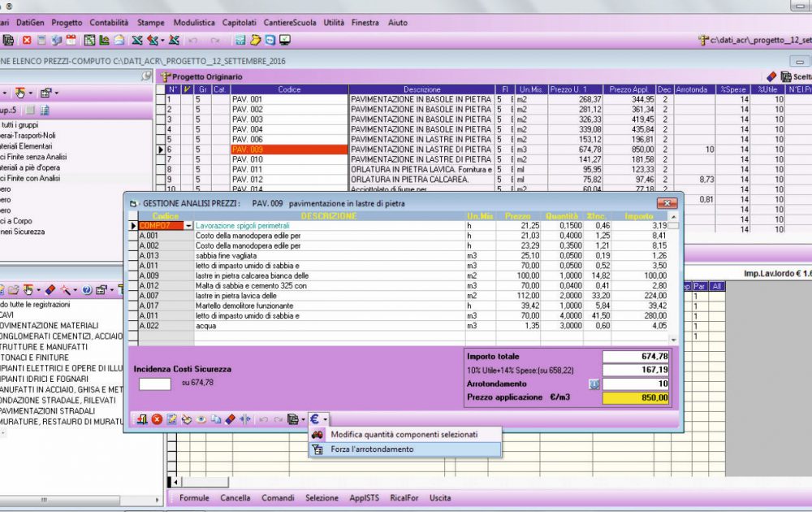Click the red X delete icon in main toolbar
This screenshot has width=812, height=512.
pyautogui.click(x=27, y=40)
